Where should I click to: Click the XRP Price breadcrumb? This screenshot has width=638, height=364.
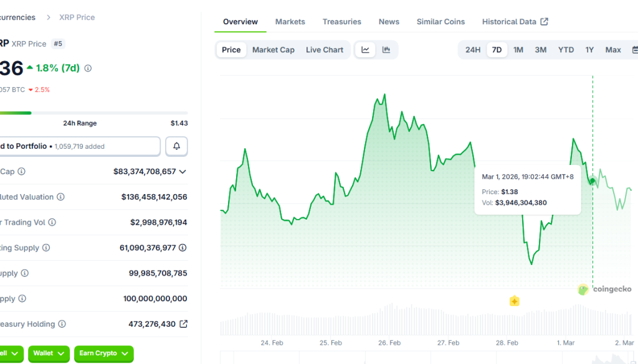click(x=77, y=17)
